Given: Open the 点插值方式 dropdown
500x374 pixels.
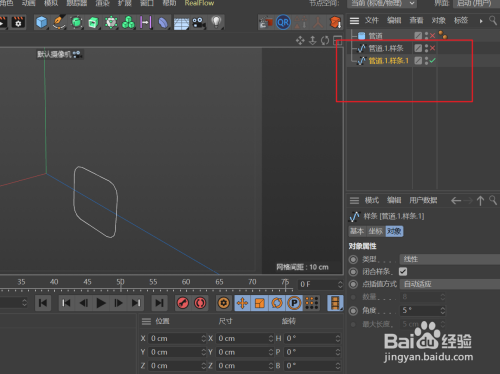Looking at the screenshot, I should point(450,284).
